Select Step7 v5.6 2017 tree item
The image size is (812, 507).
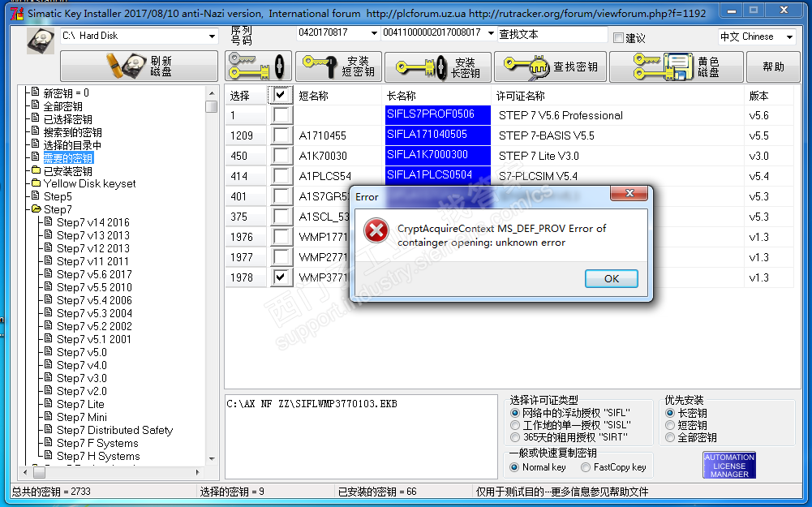(94, 274)
